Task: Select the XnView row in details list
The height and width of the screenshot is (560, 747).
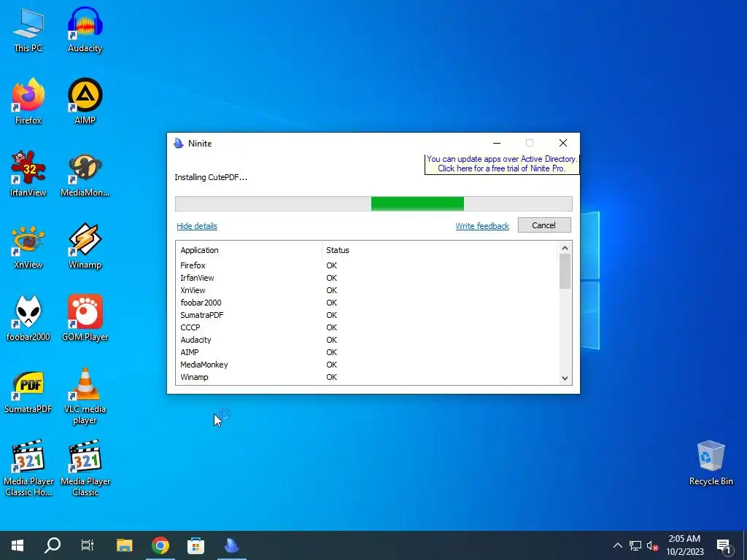Action: (x=367, y=290)
